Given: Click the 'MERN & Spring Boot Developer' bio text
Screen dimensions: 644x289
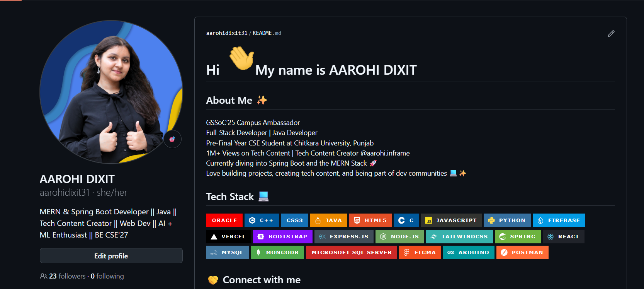Looking at the screenshot, I should (x=108, y=223).
